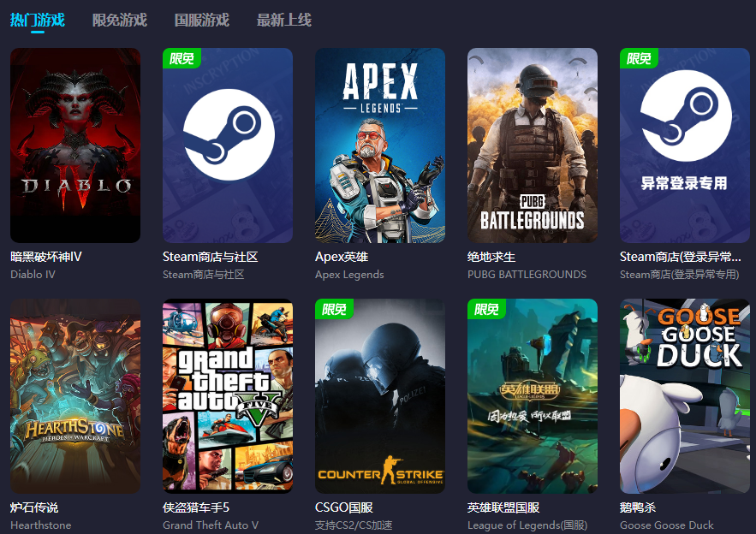Select the Steam 异常登录专用 cover icon

click(x=685, y=145)
